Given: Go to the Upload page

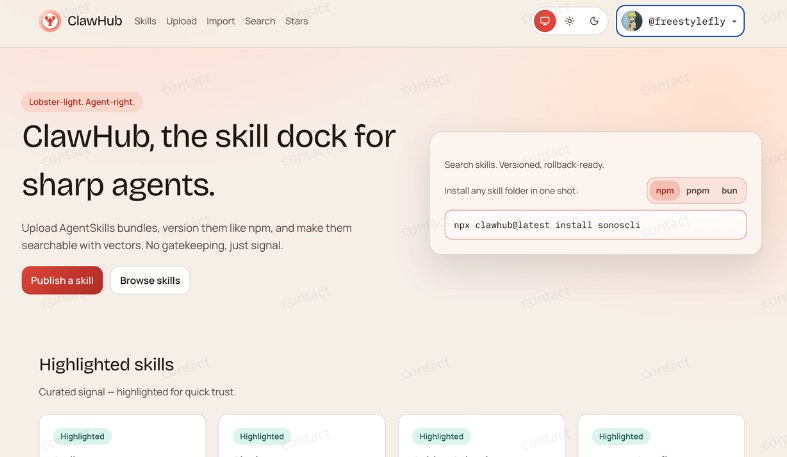Looking at the screenshot, I should coord(181,21).
